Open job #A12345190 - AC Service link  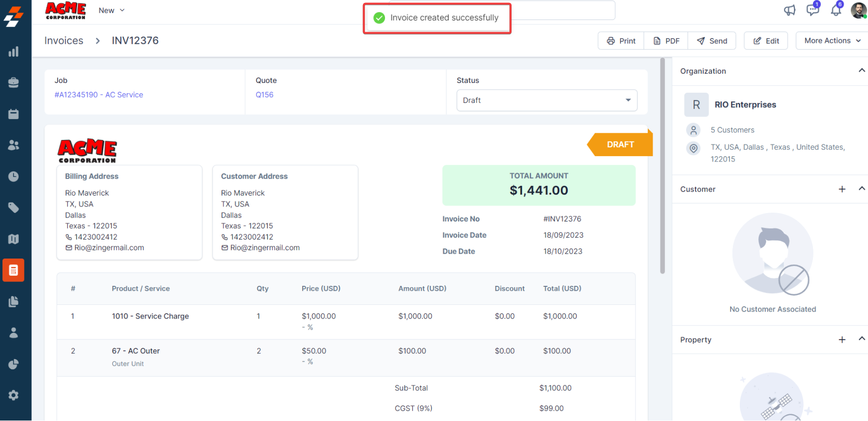[99, 95]
